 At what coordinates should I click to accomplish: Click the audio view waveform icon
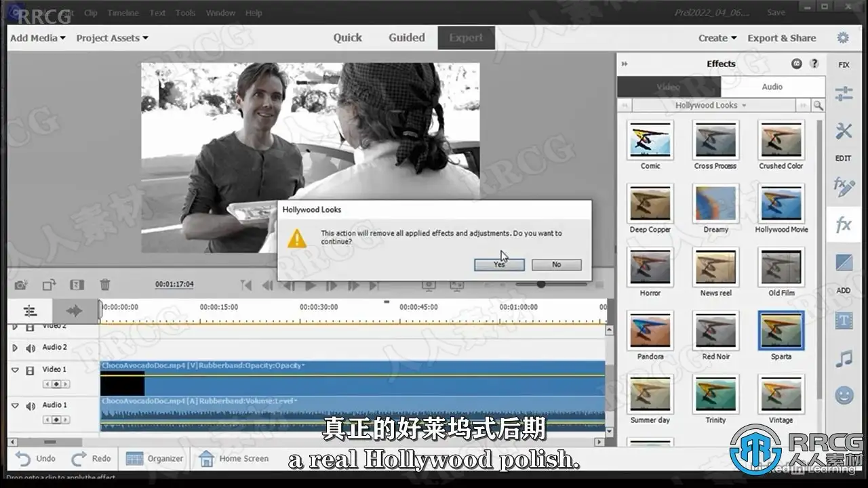coord(74,311)
